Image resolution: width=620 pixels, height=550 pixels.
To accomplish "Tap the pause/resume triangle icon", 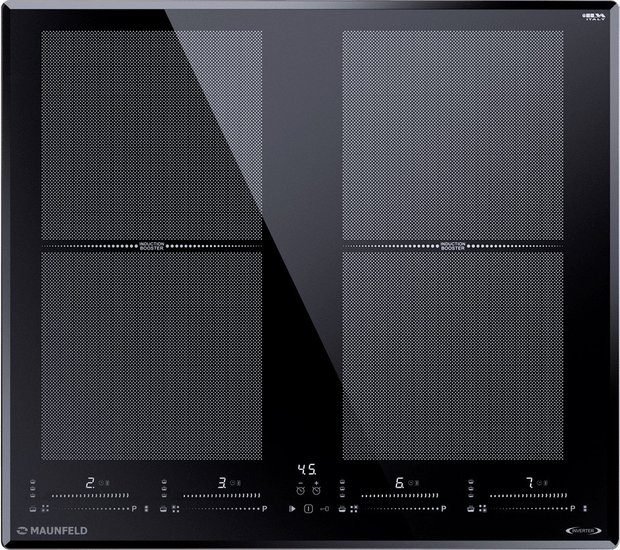I will 292,508.
